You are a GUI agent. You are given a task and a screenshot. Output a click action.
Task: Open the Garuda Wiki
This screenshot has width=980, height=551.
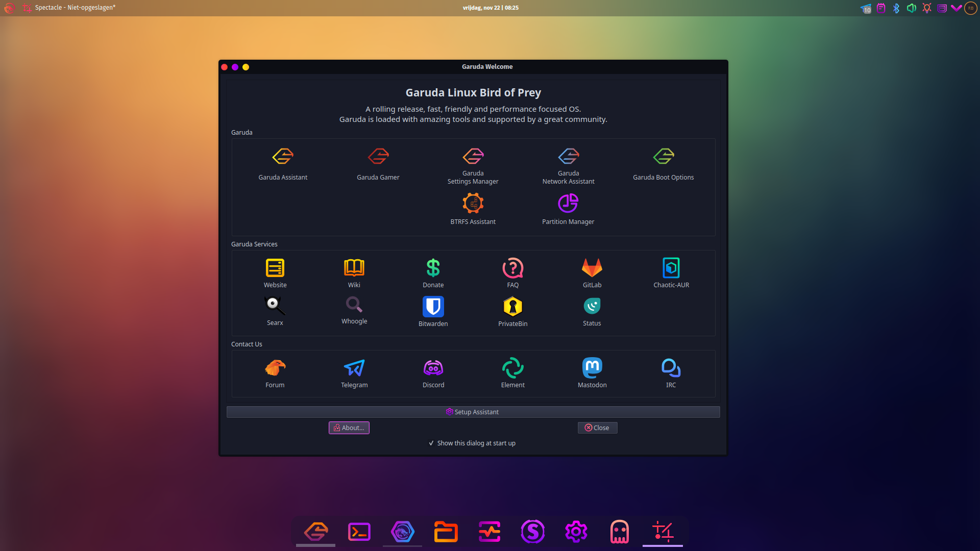point(354,273)
